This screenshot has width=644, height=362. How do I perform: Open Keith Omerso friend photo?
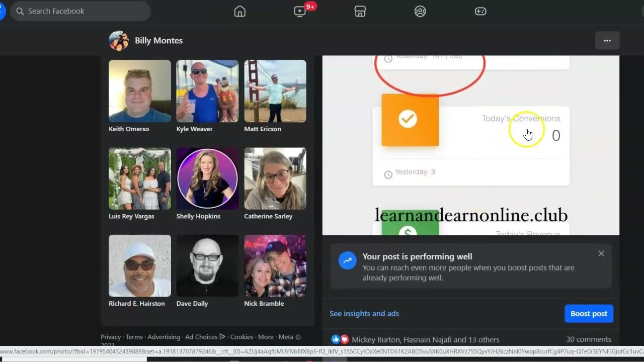click(140, 91)
